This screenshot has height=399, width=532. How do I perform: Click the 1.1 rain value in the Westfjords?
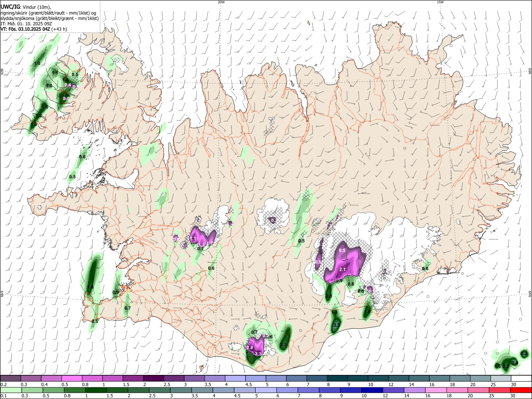(55, 73)
